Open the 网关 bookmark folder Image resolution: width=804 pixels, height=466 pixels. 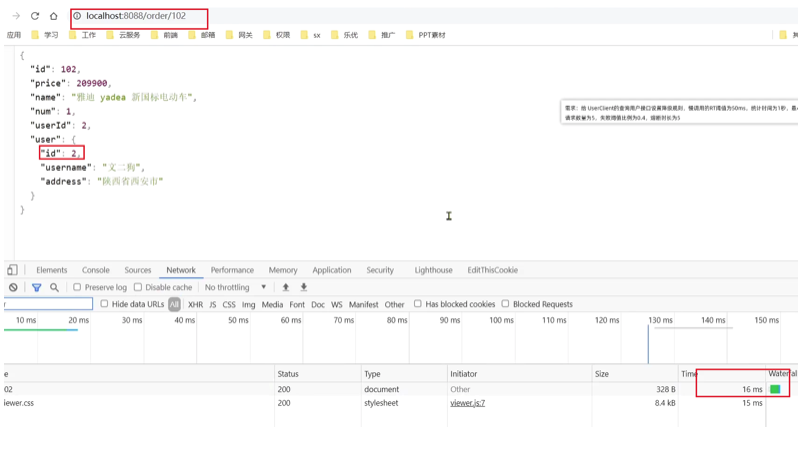click(239, 35)
